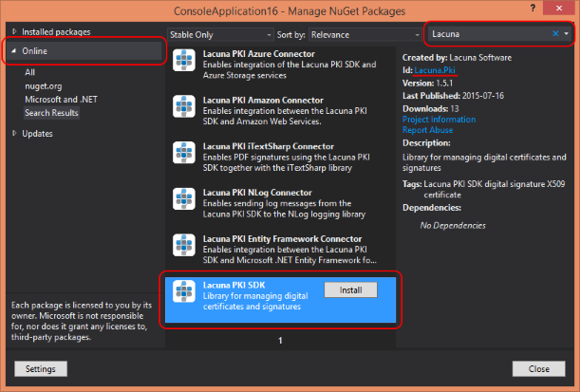The width and height of the screenshot is (580, 392).
Task: Click the Lacuna PKI SDK package icon
Action: click(x=184, y=291)
